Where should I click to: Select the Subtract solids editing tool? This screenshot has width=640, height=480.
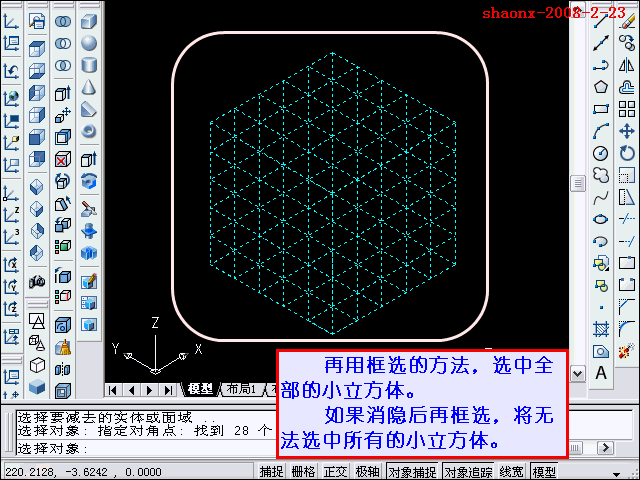(63, 43)
